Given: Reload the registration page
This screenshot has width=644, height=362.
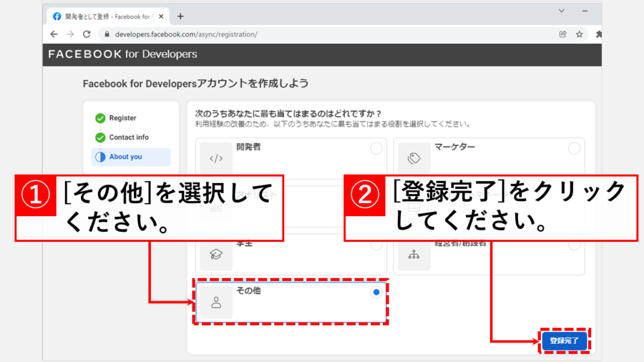Looking at the screenshot, I should pos(86,35).
